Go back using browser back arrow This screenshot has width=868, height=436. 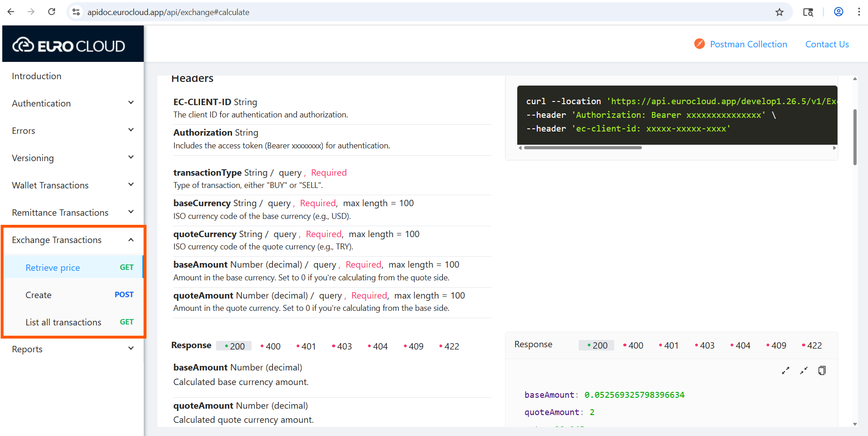pyautogui.click(x=11, y=12)
